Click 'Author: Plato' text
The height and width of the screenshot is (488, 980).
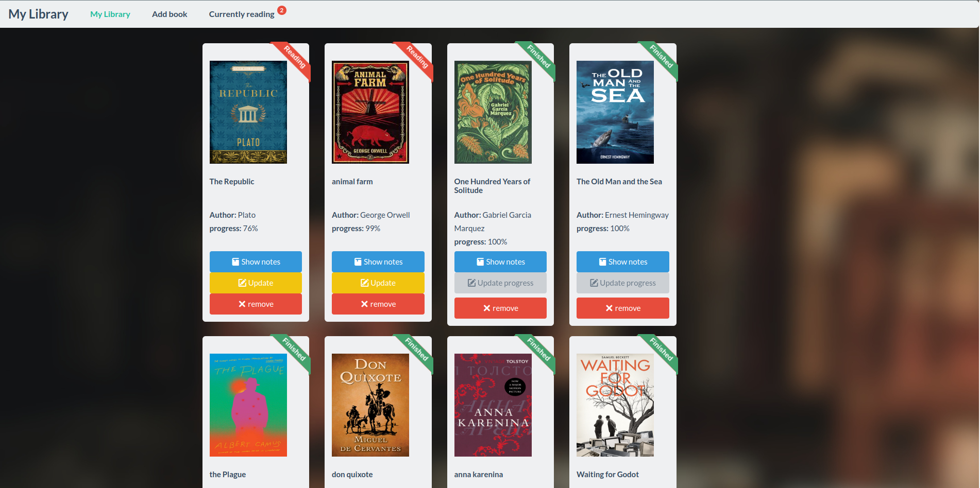point(232,215)
